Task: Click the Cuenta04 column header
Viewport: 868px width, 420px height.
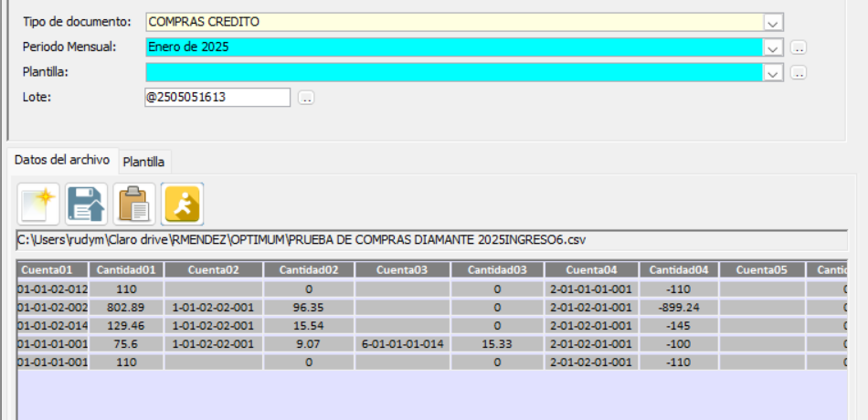Action: click(591, 270)
